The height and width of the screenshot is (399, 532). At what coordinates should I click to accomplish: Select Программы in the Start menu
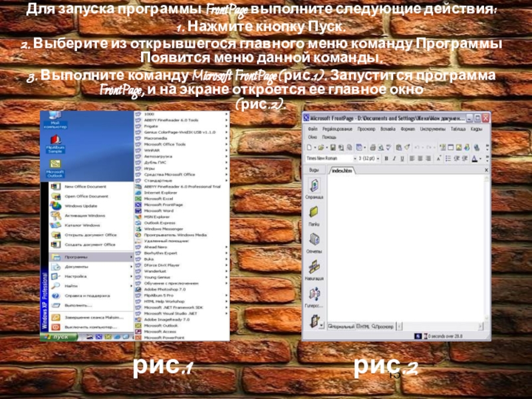[x=92, y=257]
